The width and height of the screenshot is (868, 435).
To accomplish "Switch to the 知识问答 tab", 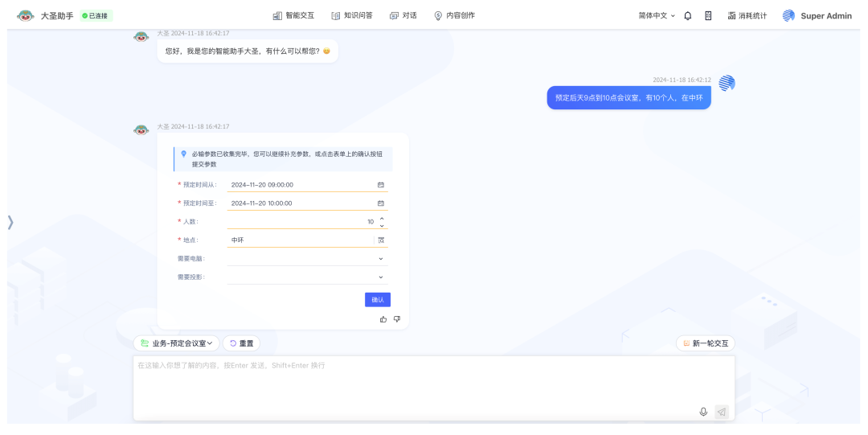I will [x=352, y=15].
